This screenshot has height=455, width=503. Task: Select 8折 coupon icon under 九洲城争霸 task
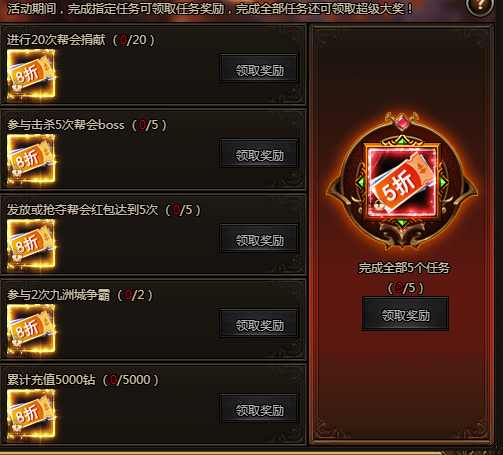click(x=31, y=330)
